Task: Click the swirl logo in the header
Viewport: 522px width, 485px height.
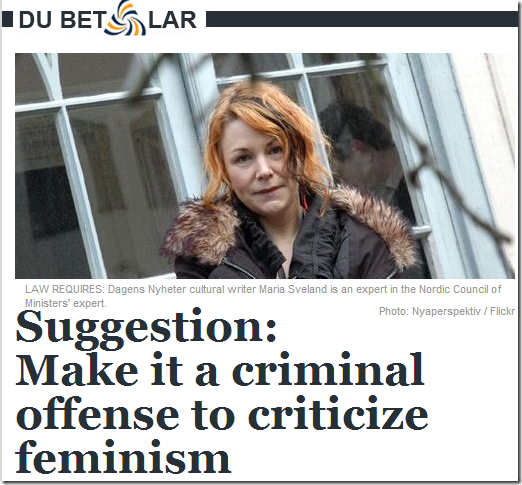Action: pos(126,18)
